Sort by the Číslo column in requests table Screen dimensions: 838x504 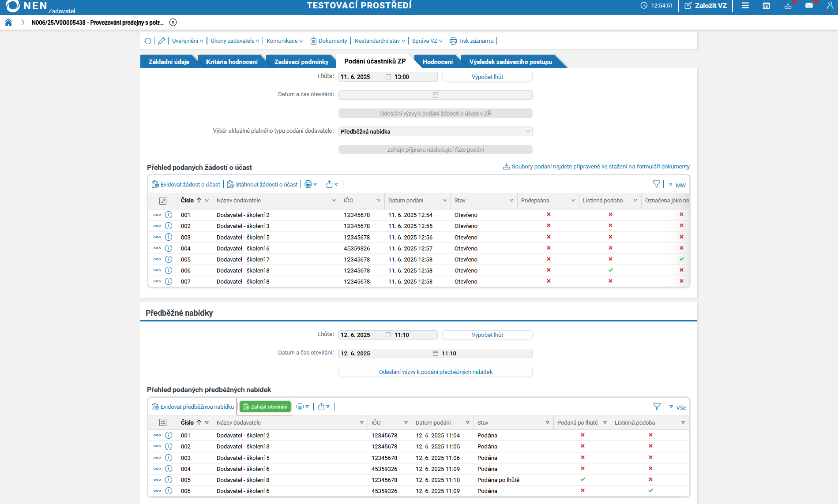tap(188, 200)
